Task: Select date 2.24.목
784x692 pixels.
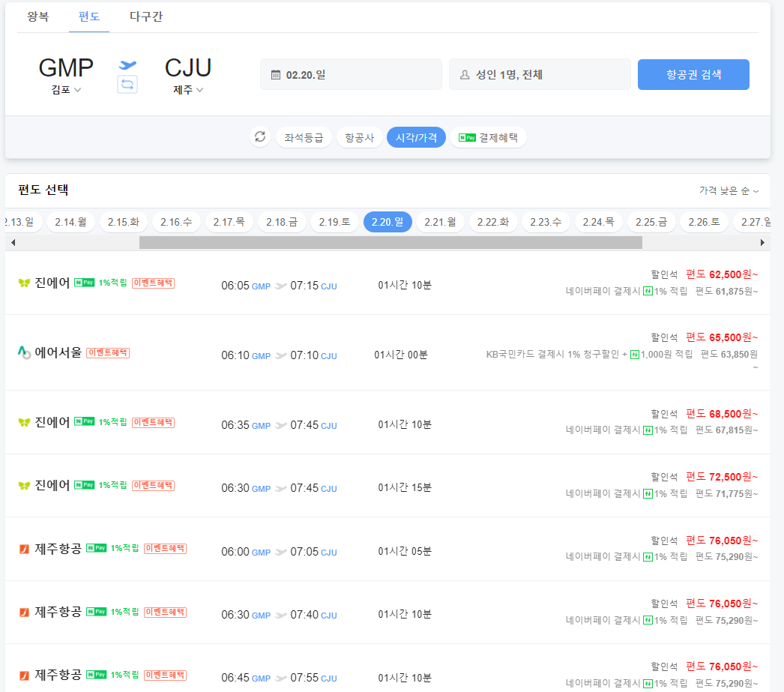Action: click(x=599, y=222)
